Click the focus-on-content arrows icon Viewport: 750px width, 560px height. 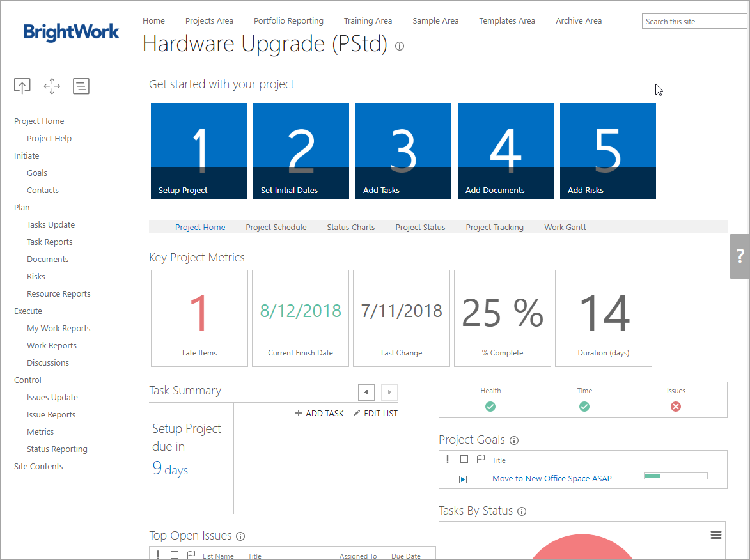point(52,86)
